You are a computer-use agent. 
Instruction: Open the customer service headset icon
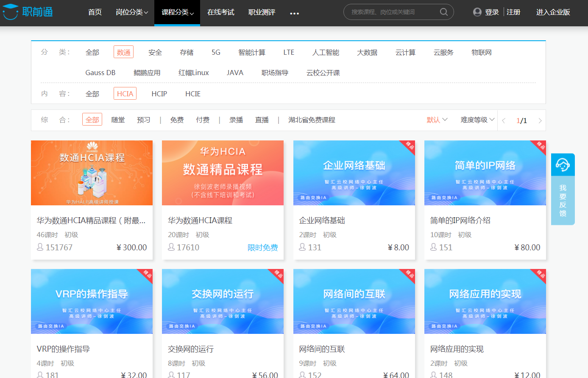[563, 164]
